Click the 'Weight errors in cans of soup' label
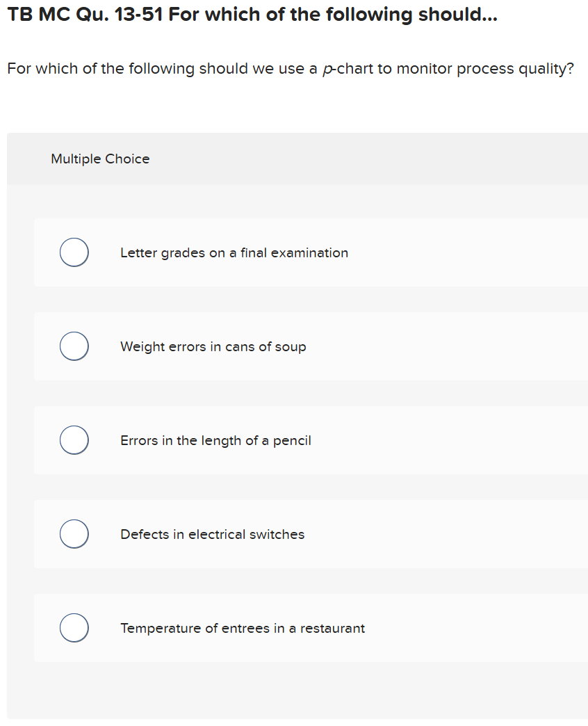This screenshot has height=726, width=588. click(x=213, y=347)
